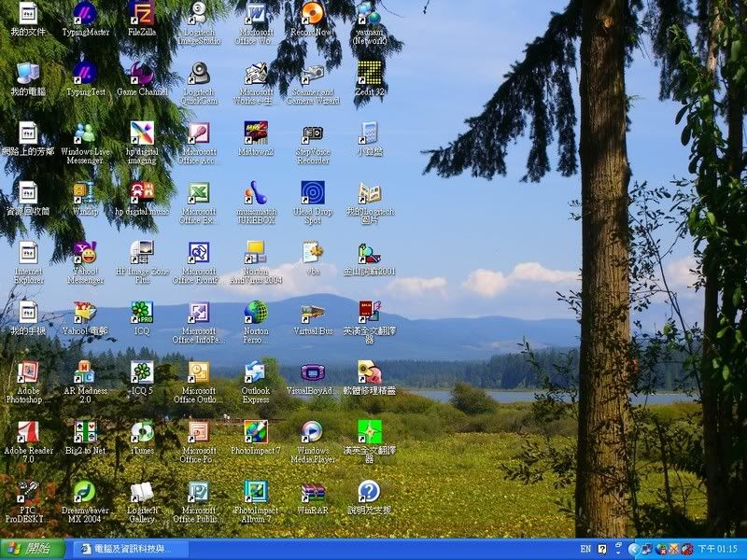Click the TypingTest shortcut icon
The height and width of the screenshot is (560, 747).
(x=85, y=73)
